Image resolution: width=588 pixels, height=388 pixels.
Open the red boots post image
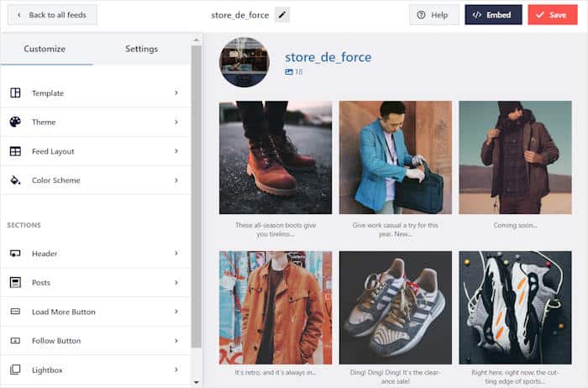(276, 157)
